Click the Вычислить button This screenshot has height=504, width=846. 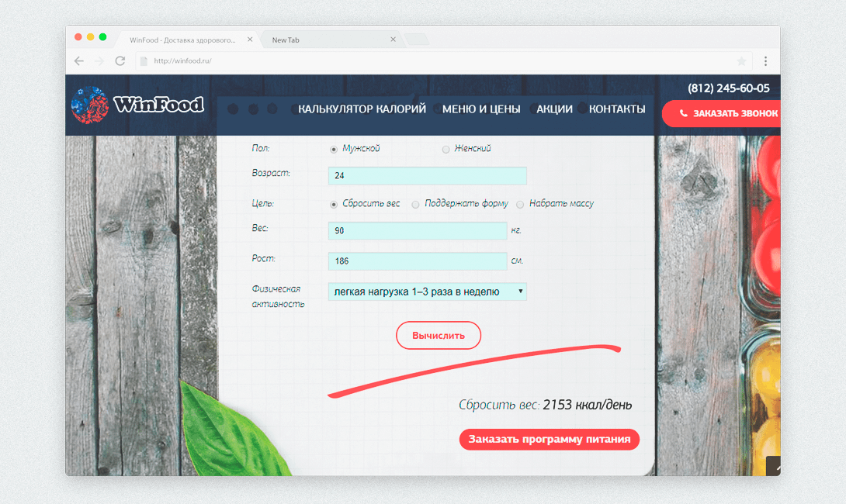(x=438, y=335)
